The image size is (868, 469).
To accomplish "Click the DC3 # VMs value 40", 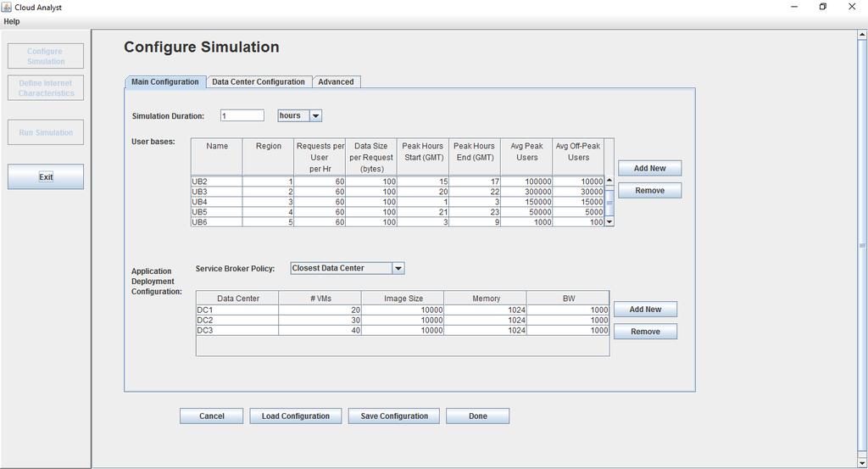I will coord(320,331).
